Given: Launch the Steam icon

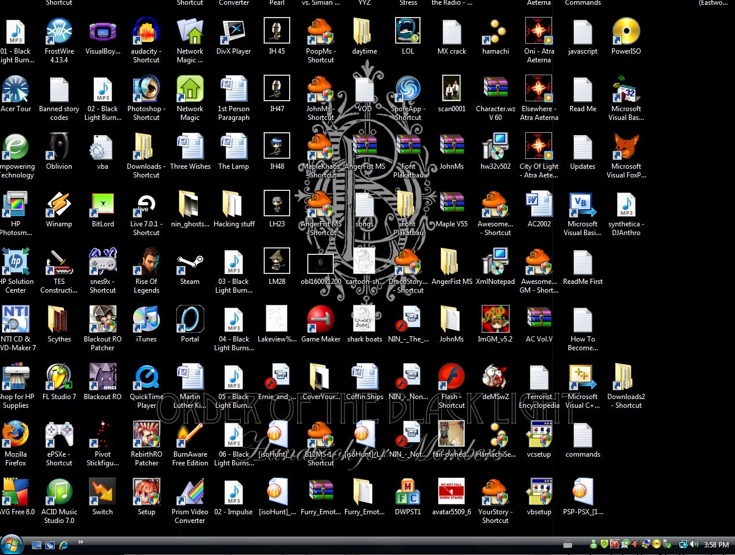Looking at the screenshot, I should pos(190,262).
